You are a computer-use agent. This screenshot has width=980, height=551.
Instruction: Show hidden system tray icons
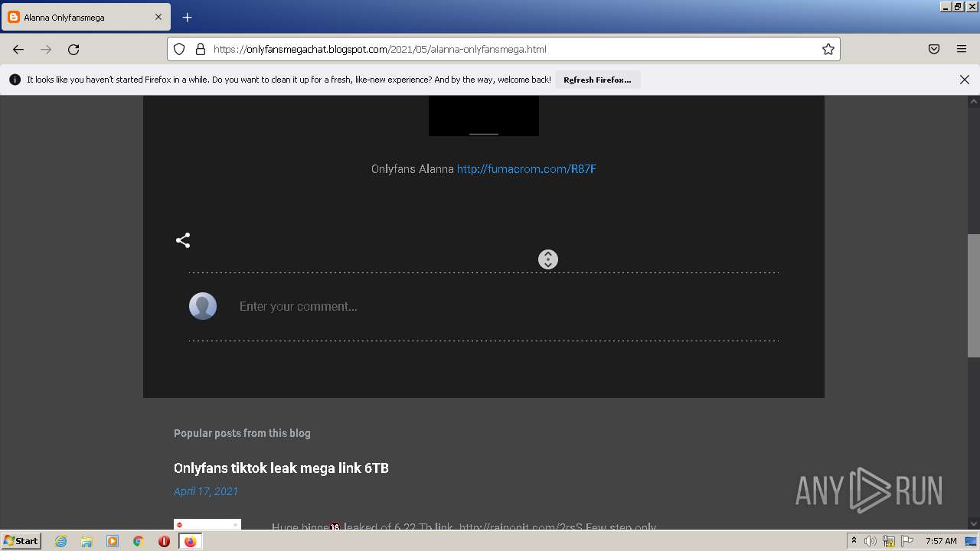[854, 541]
